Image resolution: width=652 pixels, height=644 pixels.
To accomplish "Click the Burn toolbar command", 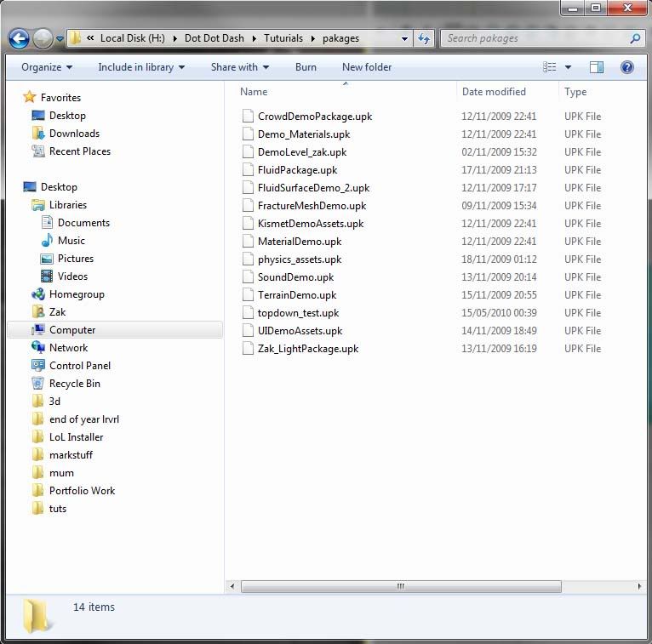I will coord(306,67).
